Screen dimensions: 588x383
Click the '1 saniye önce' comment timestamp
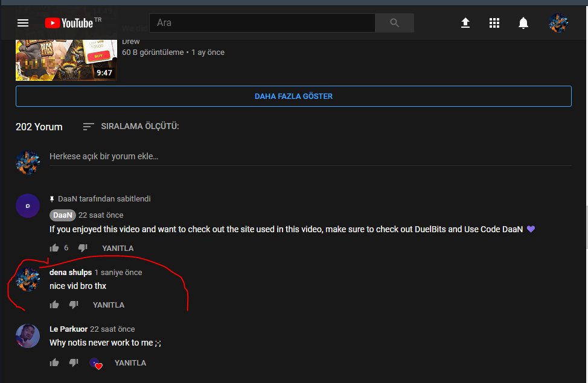pos(118,273)
